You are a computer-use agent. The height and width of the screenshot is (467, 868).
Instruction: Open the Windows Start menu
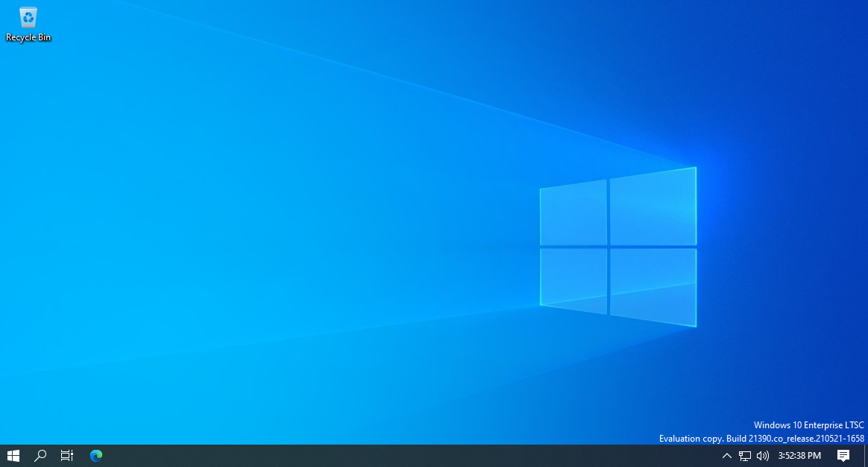point(13,455)
